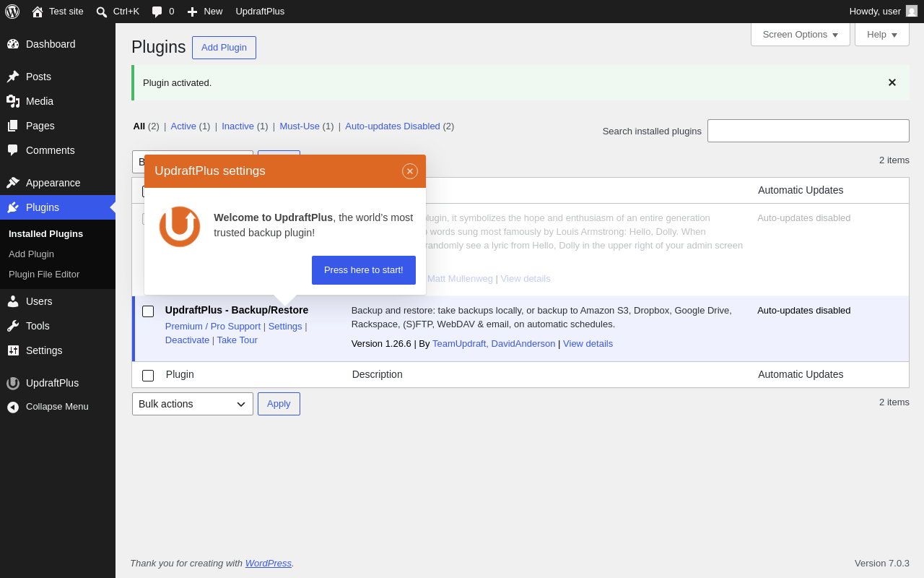Click the bottom '2 items' count text

tap(894, 402)
